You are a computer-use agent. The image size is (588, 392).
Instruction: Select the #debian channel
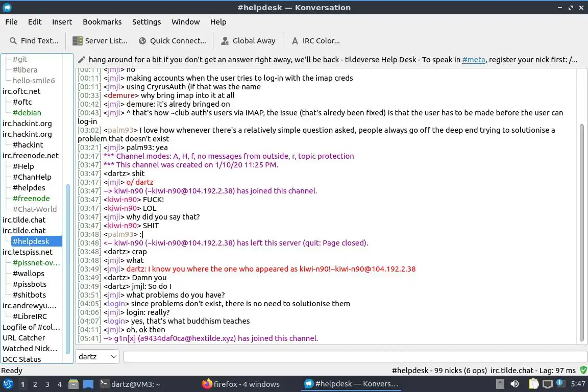[27, 112]
